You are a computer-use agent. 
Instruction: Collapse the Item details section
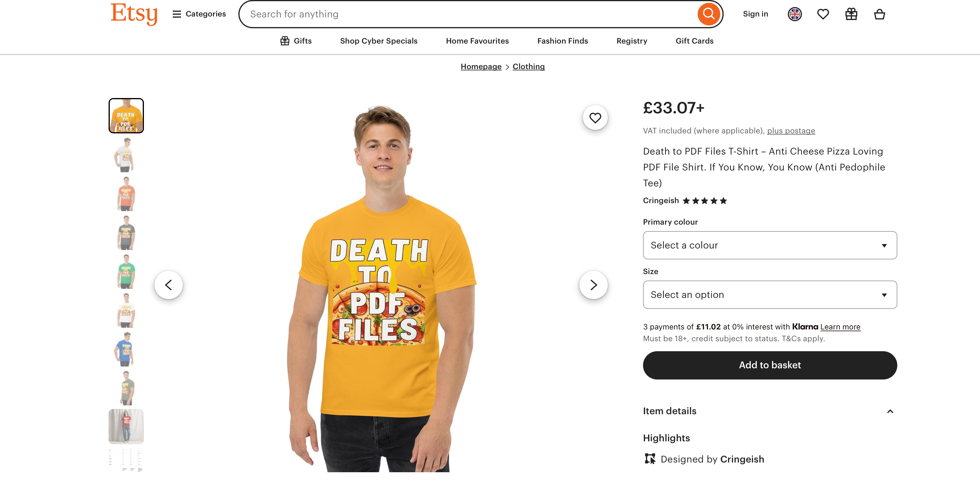pyautogui.click(x=890, y=411)
